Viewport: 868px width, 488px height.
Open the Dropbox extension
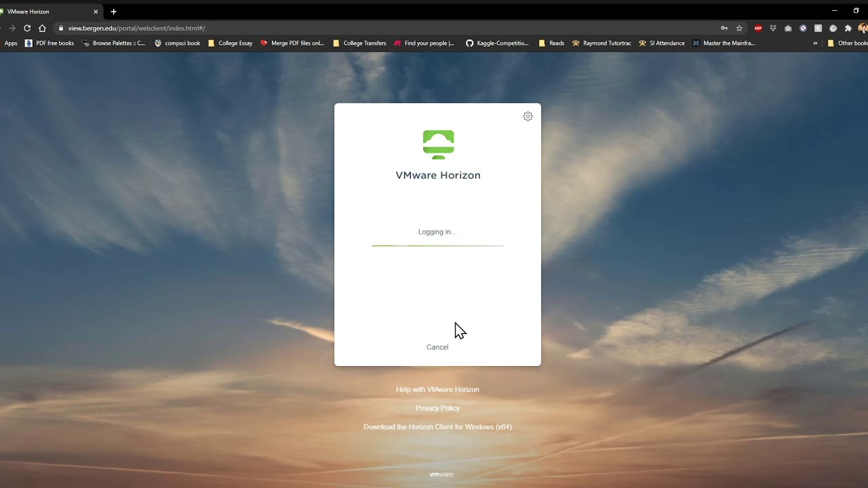pyautogui.click(x=773, y=28)
